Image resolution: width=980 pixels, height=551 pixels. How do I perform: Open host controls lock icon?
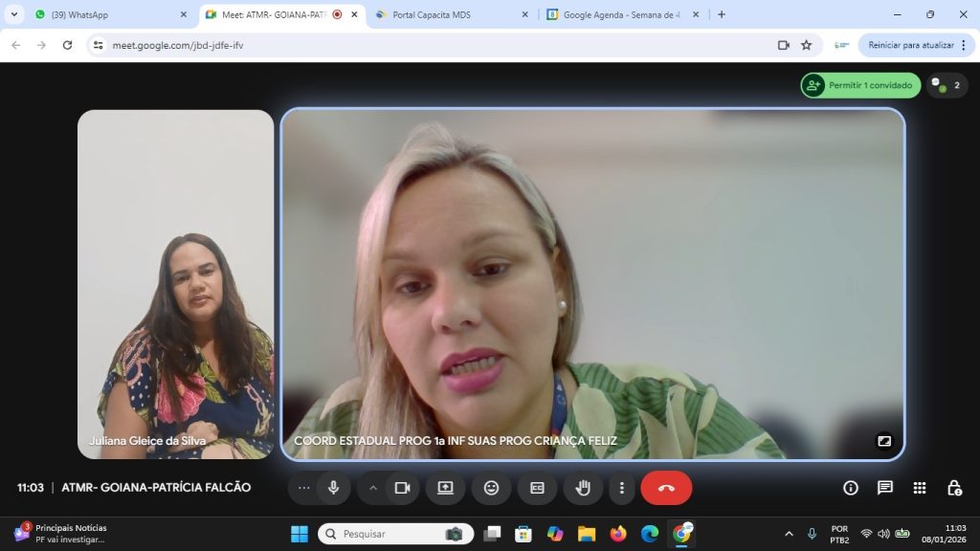pos(954,488)
